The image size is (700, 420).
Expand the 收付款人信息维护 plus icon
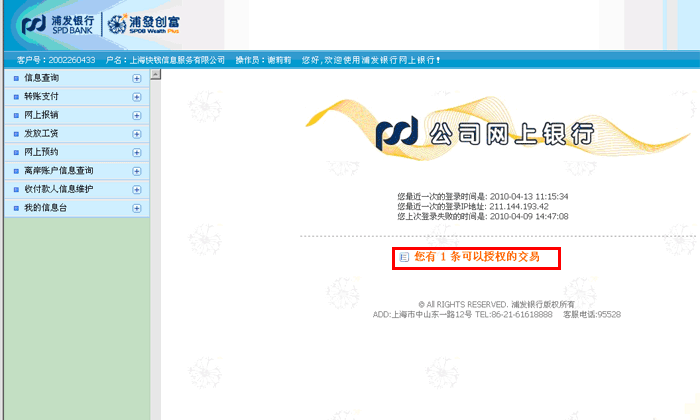(137, 190)
